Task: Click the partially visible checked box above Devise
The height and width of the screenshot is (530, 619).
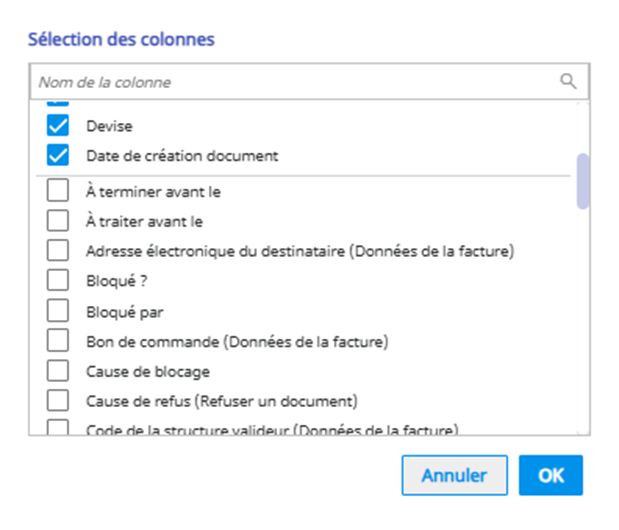Action: pyautogui.click(x=58, y=103)
